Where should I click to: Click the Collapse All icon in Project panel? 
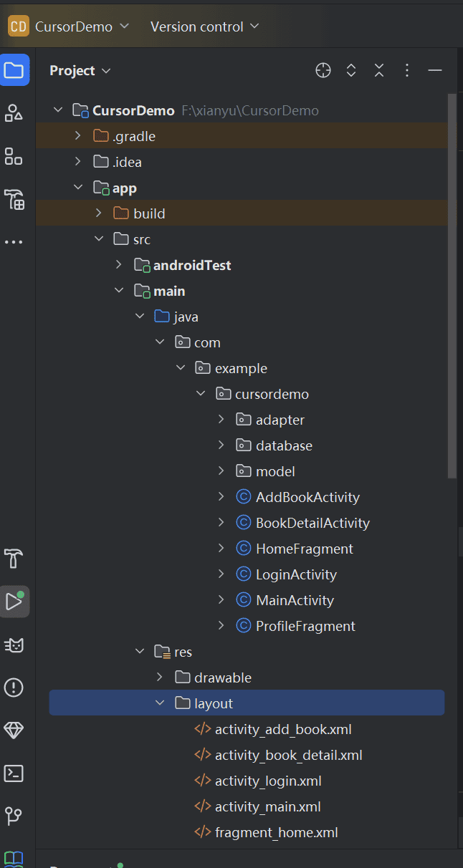[x=379, y=70]
